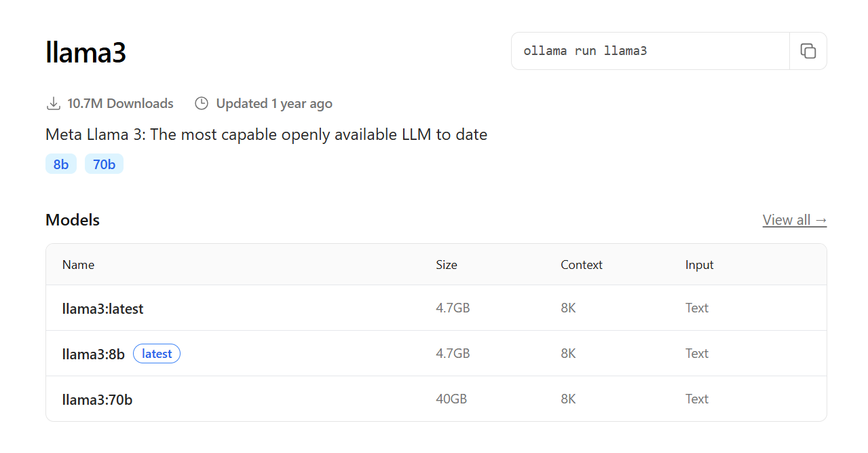Click the Context column header
The image size is (868, 453).
(582, 265)
